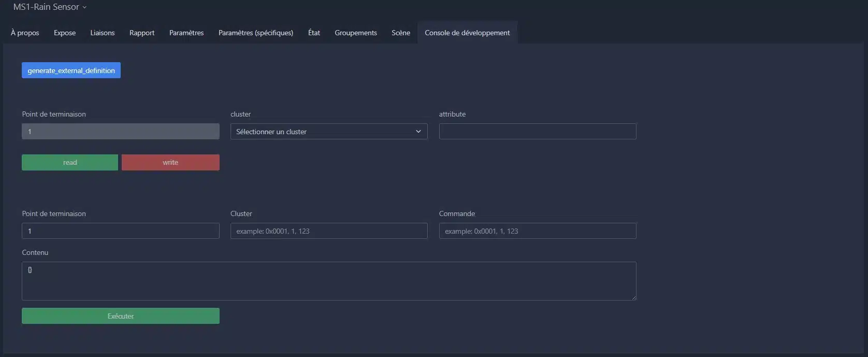The height and width of the screenshot is (357, 868).
Task: Open the MS1-Rain Sensor device dropdown
Action: coord(50,7)
